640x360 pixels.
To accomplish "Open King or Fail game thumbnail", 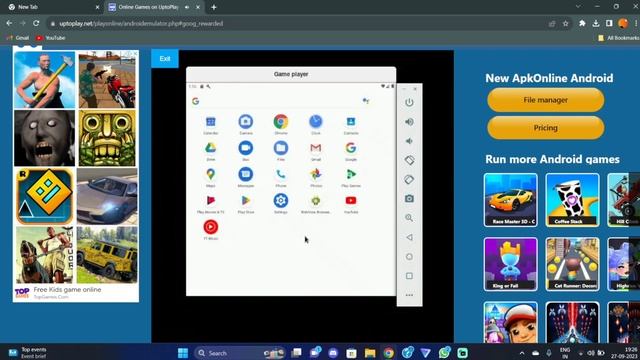I will pyautogui.click(x=511, y=264).
